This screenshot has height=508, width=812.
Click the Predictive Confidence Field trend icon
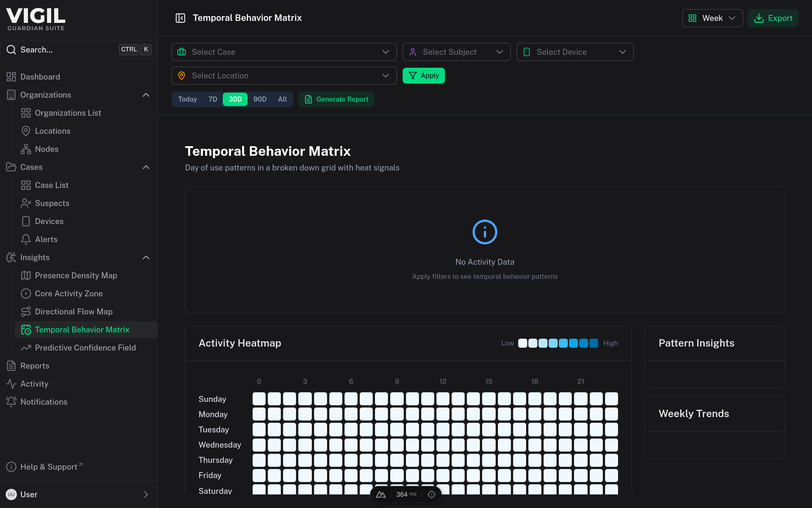point(26,348)
